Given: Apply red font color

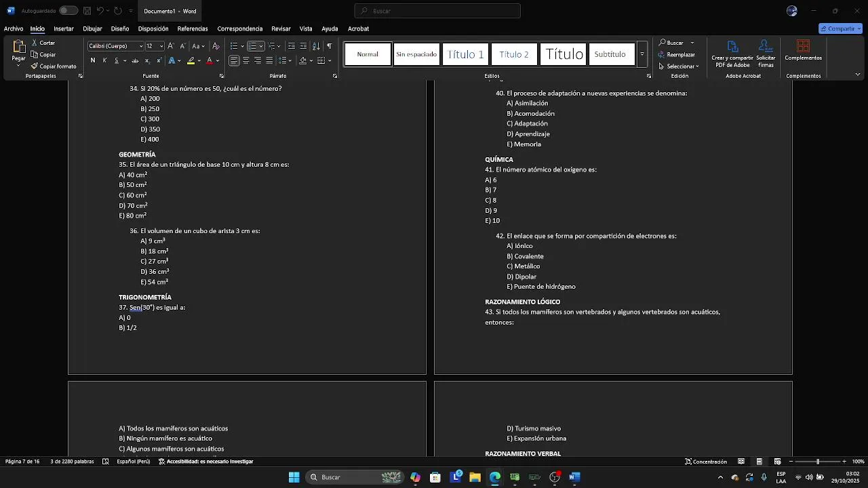Looking at the screenshot, I should pyautogui.click(x=210, y=60).
